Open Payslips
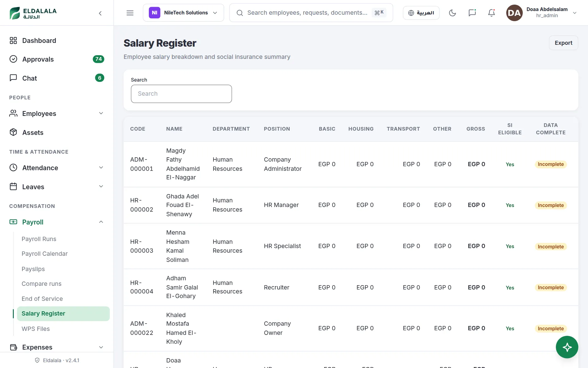Viewport: 588px width, 368px height. tap(33, 269)
